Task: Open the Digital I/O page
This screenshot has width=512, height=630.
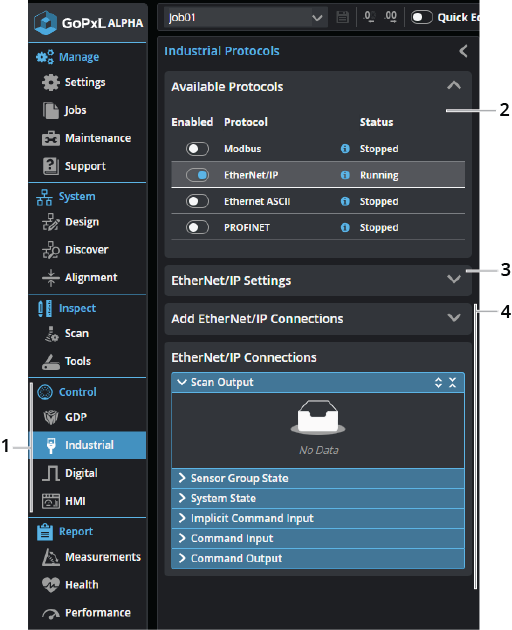Action: coord(70,473)
